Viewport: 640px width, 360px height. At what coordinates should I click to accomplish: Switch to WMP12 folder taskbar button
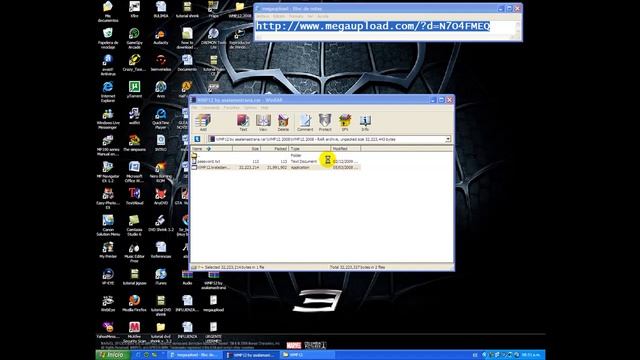point(307,355)
